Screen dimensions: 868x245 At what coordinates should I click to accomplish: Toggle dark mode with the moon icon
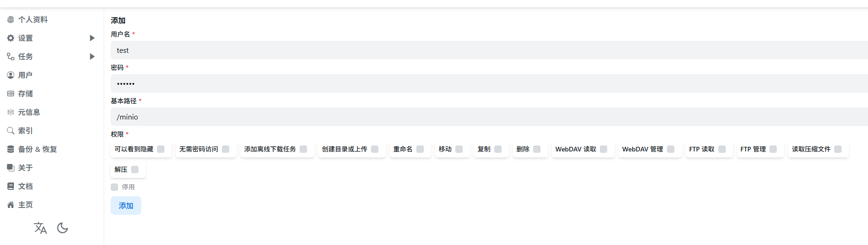click(63, 228)
